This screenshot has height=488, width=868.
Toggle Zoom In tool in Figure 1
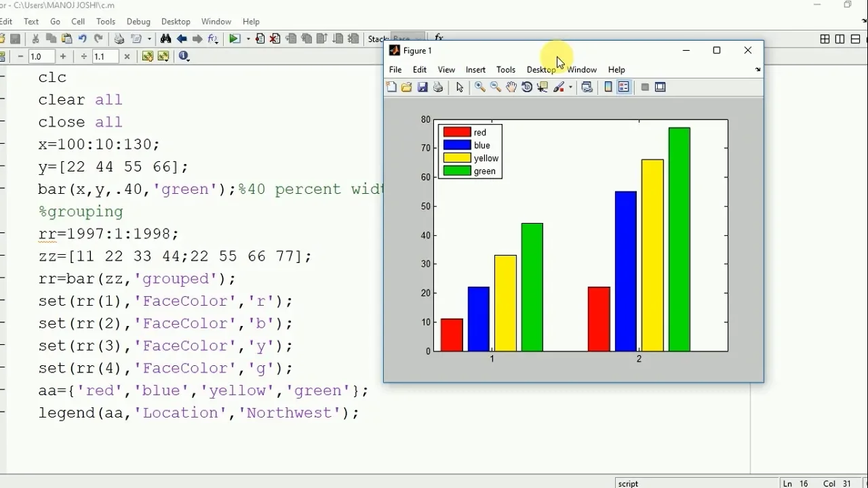point(480,87)
